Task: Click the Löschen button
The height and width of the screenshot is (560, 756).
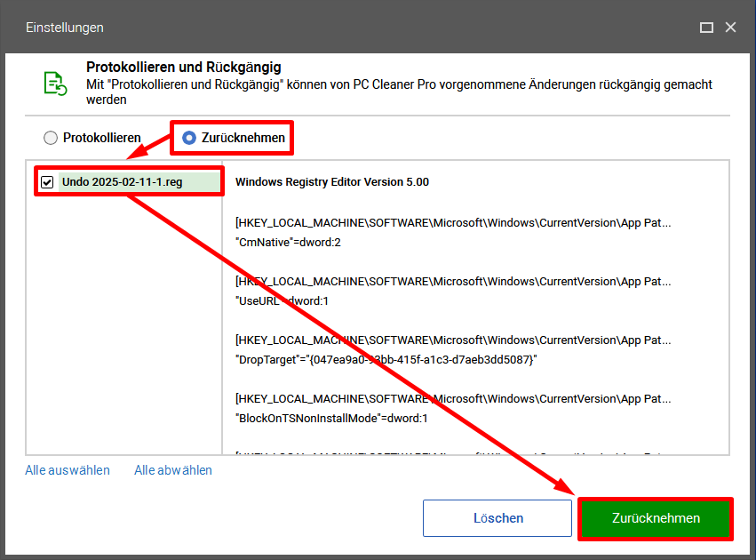Action: 497,518
